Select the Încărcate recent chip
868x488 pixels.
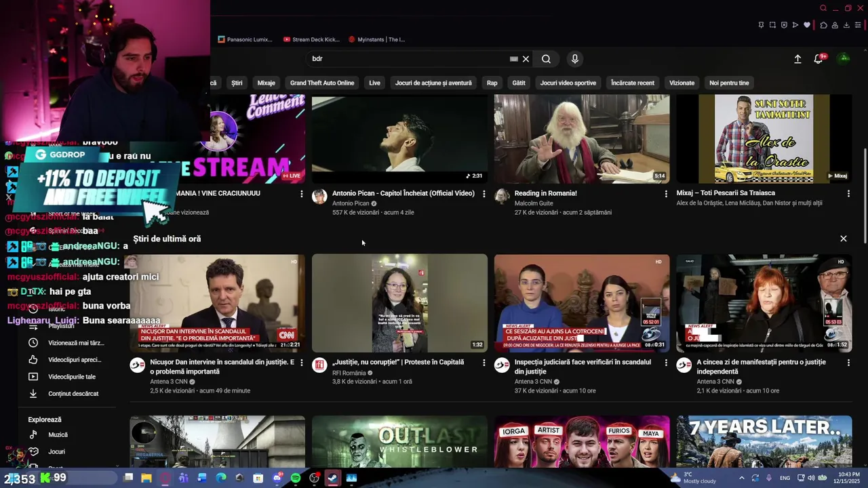[633, 83]
